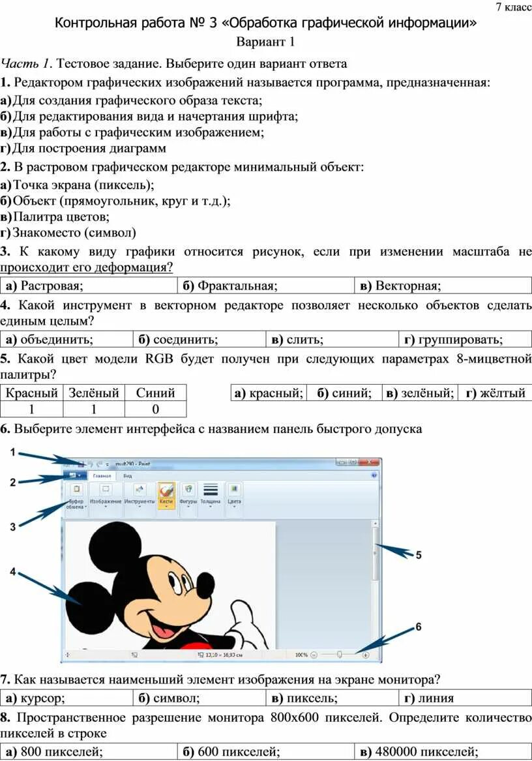Click the zoom in plus button

pyautogui.click(x=366, y=655)
